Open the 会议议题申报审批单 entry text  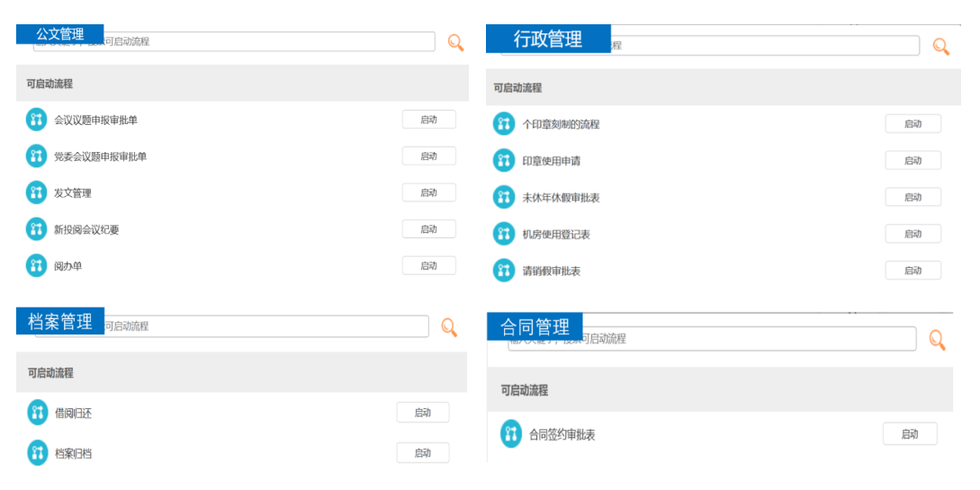click(x=95, y=120)
